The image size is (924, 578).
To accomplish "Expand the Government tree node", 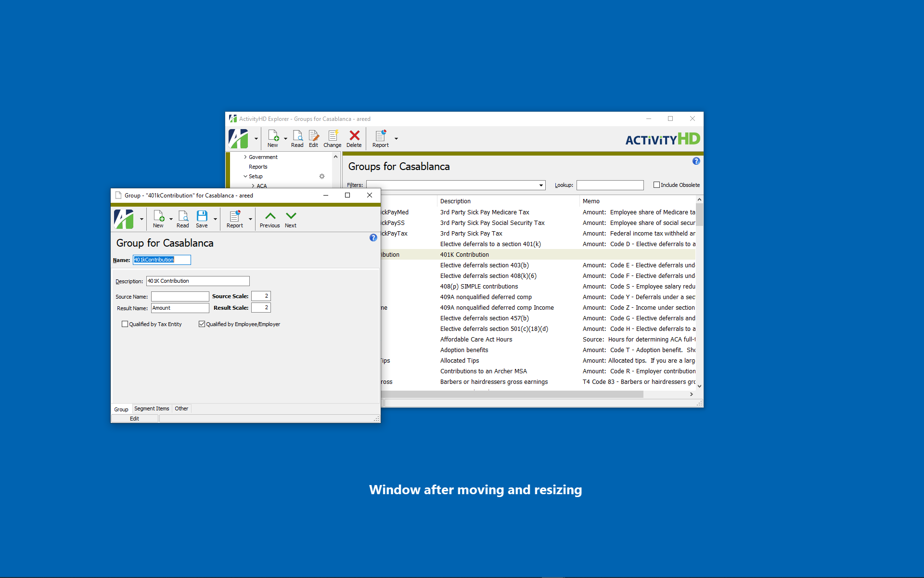I will pos(245,157).
